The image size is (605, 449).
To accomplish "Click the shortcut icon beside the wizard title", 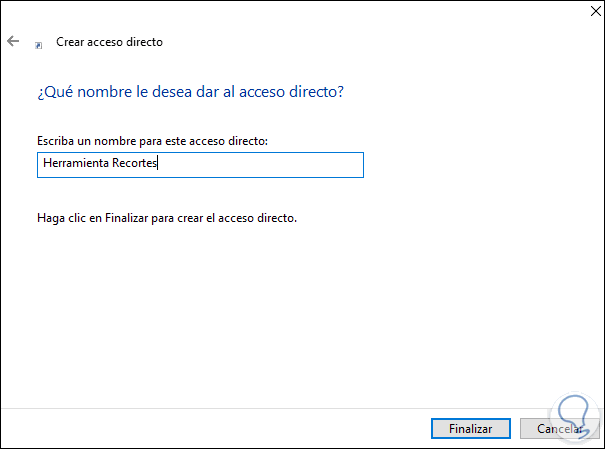I will 39,45.
